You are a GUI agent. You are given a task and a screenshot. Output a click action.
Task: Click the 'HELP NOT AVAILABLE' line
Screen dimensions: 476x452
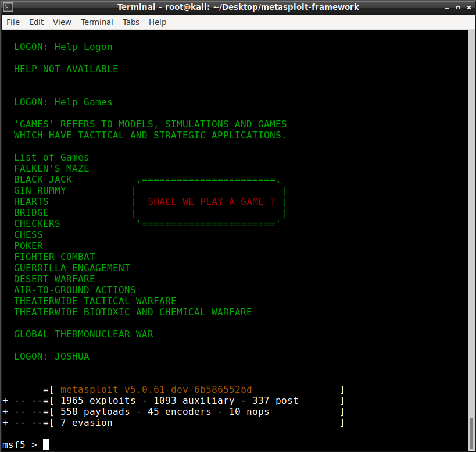pyautogui.click(x=66, y=69)
